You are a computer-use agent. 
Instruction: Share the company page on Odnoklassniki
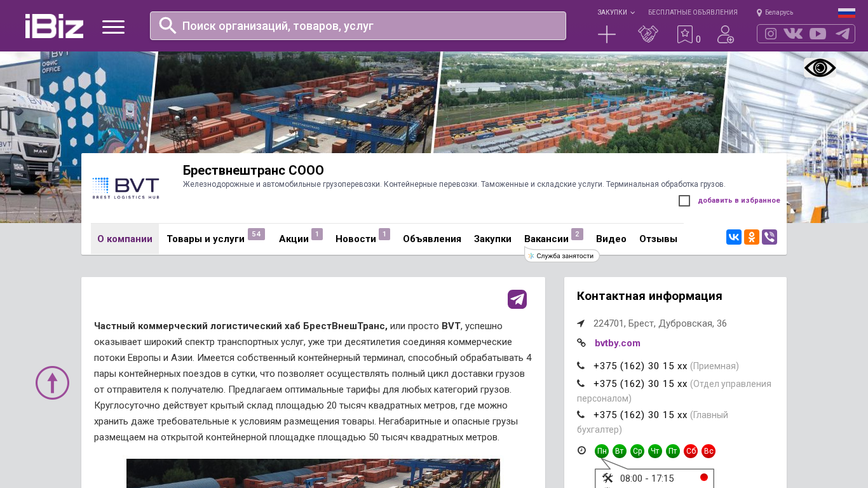click(x=752, y=237)
